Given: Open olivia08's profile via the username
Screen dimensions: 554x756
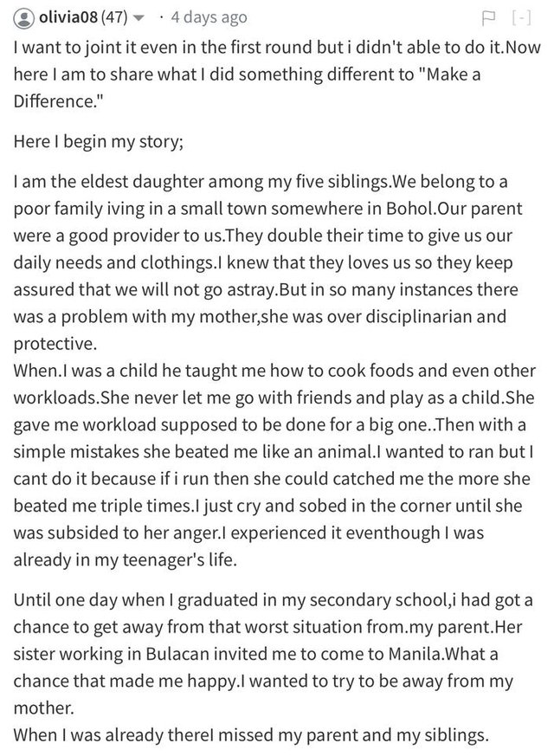Looking at the screenshot, I should coord(68,18).
